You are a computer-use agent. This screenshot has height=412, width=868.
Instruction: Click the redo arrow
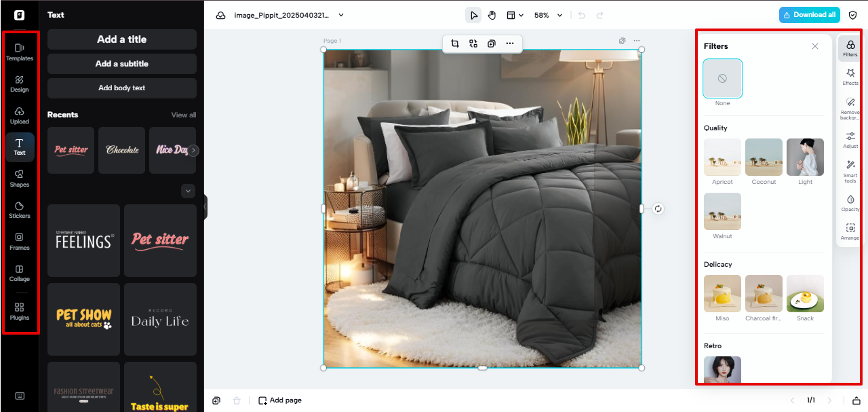pyautogui.click(x=600, y=15)
